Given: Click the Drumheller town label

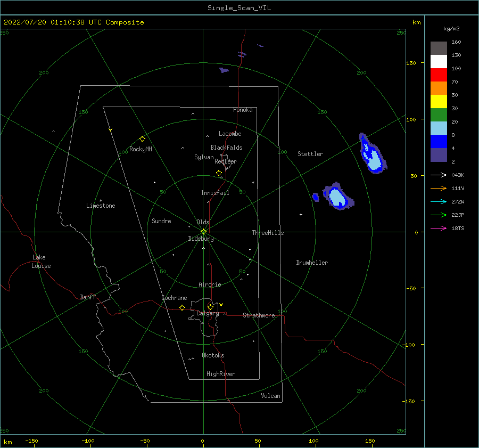Looking at the screenshot, I should click(312, 263).
